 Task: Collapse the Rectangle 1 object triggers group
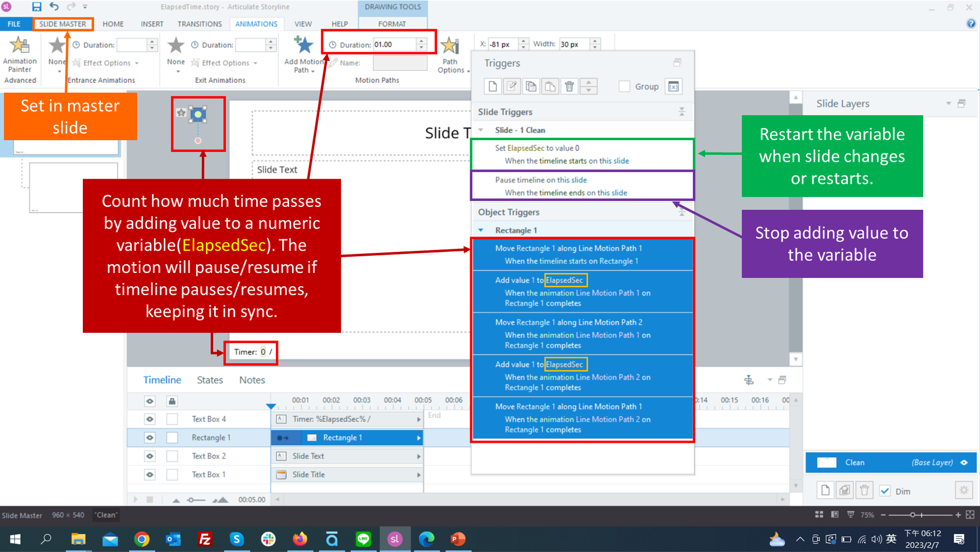pos(481,230)
